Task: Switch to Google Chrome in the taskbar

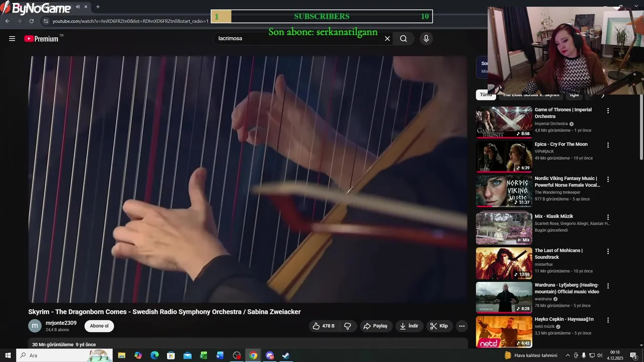Action: click(253, 355)
